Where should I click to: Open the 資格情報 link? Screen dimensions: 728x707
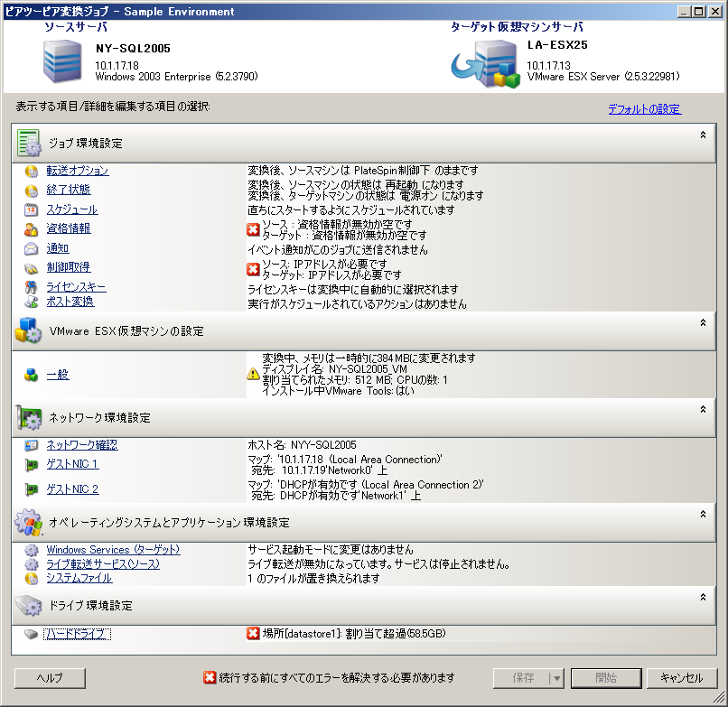(x=69, y=228)
